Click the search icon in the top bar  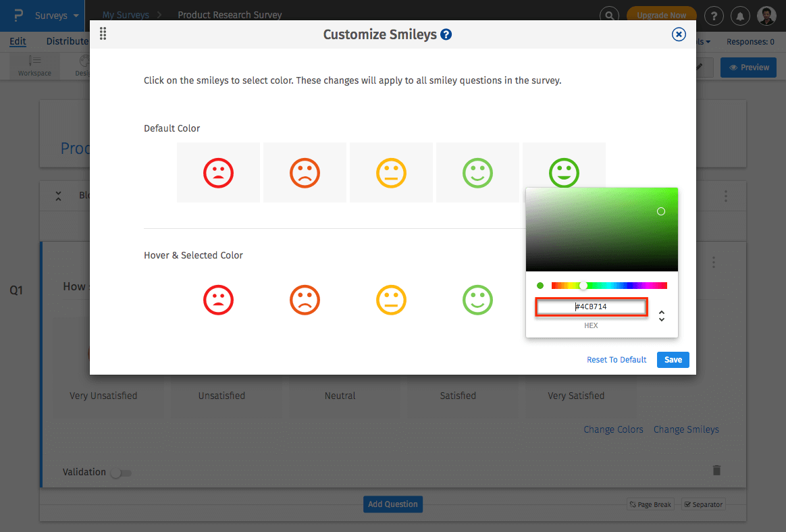(x=609, y=14)
